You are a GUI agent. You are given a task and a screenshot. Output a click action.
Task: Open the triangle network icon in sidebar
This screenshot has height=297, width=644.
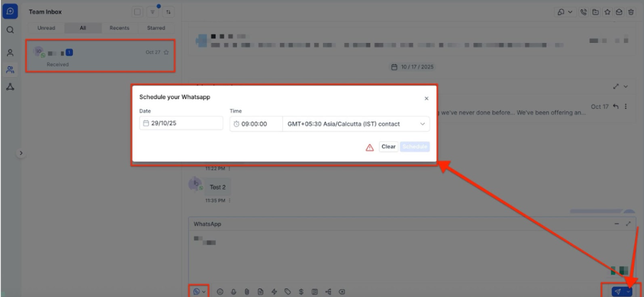(x=10, y=87)
